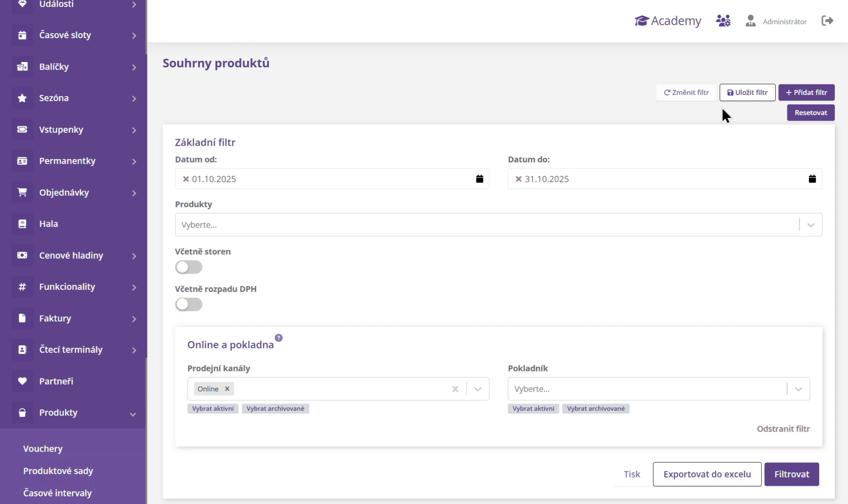This screenshot has width=848, height=504.
Task: Clear the 31.10.2025 end date
Action: 518,179
